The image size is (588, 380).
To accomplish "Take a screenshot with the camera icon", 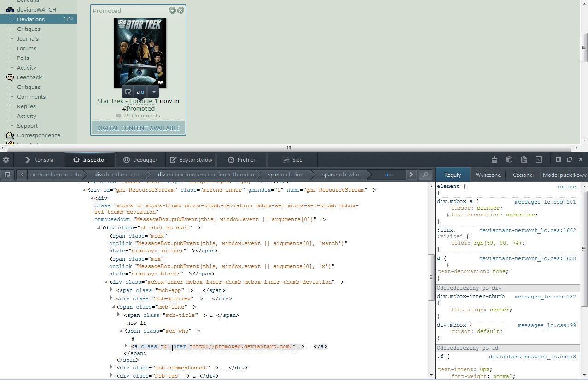I will [539, 159].
